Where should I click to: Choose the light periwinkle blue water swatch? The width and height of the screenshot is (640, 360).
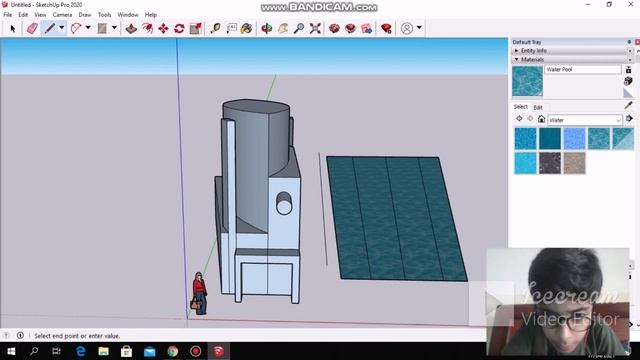[574, 139]
